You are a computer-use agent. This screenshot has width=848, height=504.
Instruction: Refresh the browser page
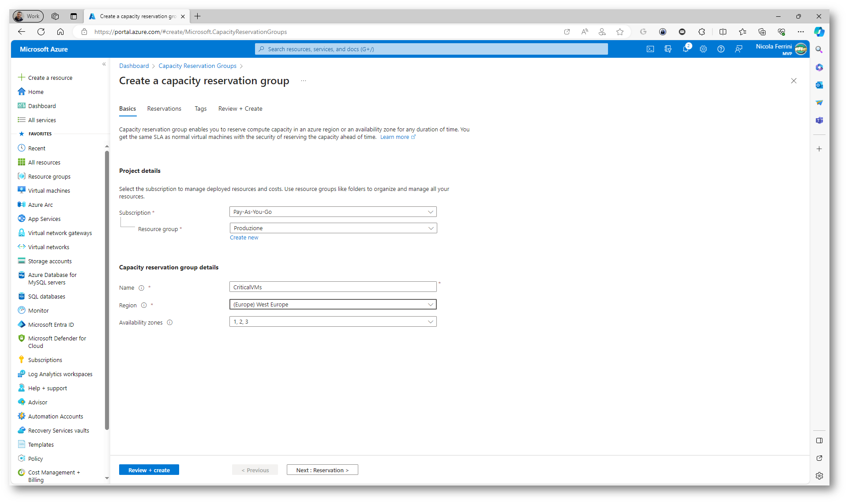point(41,32)
